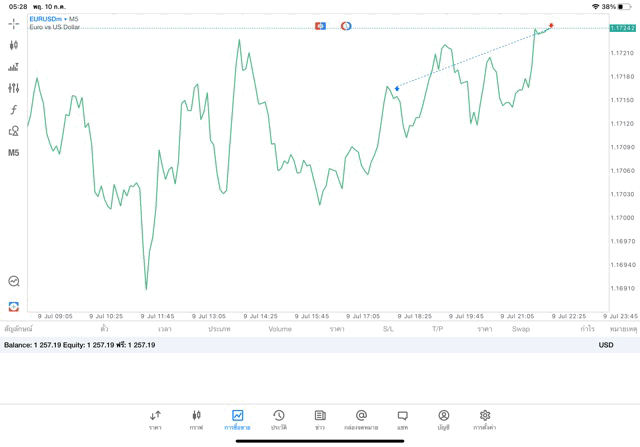
Task: Open chart settings sliders icon
Action: (13, 88)
